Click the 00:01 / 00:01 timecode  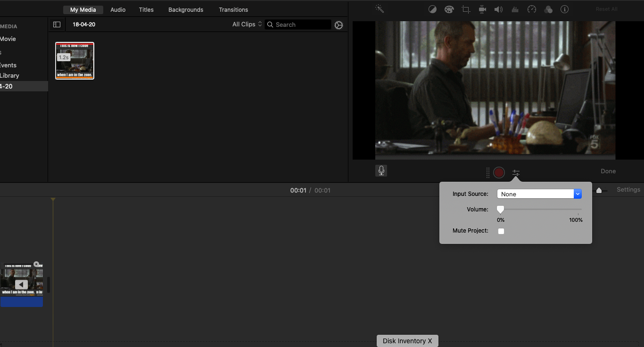(x=310, y=191)
